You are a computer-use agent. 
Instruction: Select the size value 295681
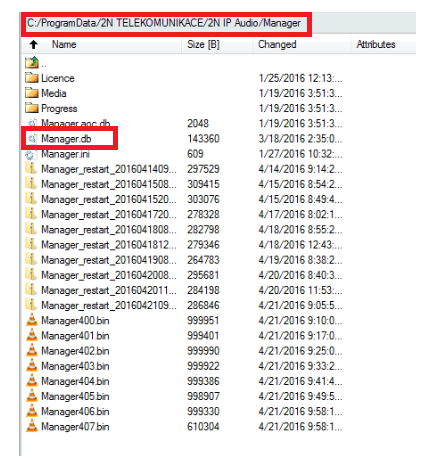click(203, 275)
